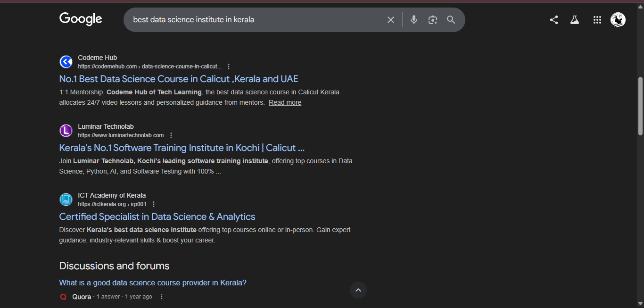
Task: Clear the search box text
Action: coord(390,20)
